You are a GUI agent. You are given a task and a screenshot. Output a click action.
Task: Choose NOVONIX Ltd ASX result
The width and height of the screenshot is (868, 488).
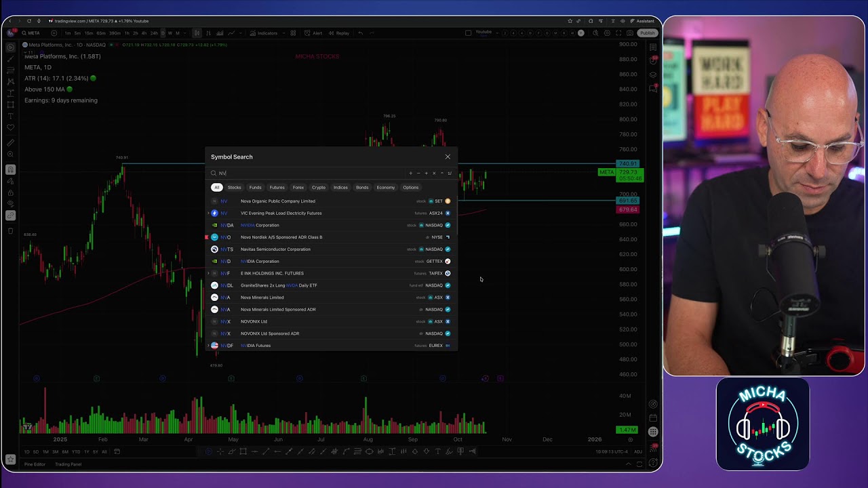pos(331,321)
